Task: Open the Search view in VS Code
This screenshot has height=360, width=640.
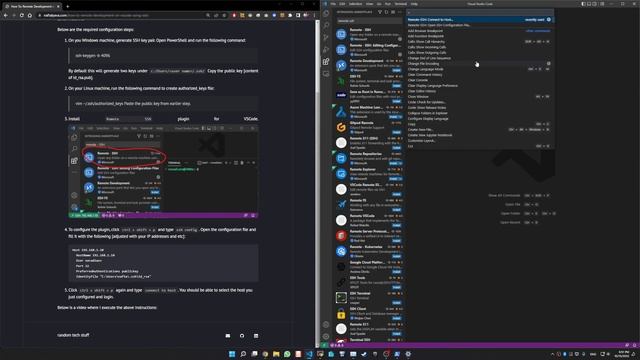Action: [326, 25]
